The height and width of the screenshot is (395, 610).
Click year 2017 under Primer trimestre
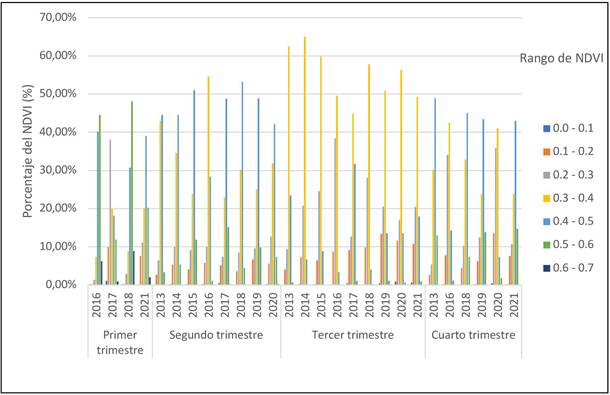point(112,305)
